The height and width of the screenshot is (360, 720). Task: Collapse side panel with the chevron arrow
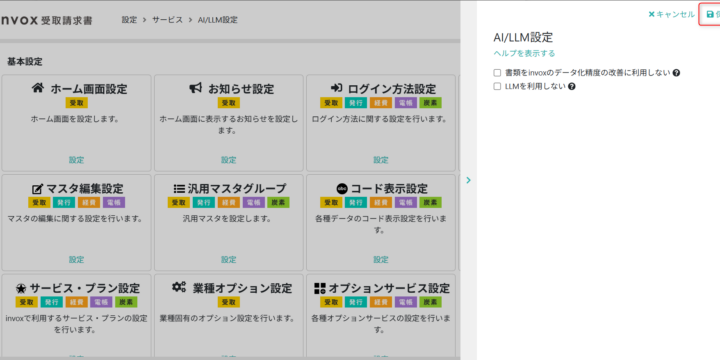point(468,180)
